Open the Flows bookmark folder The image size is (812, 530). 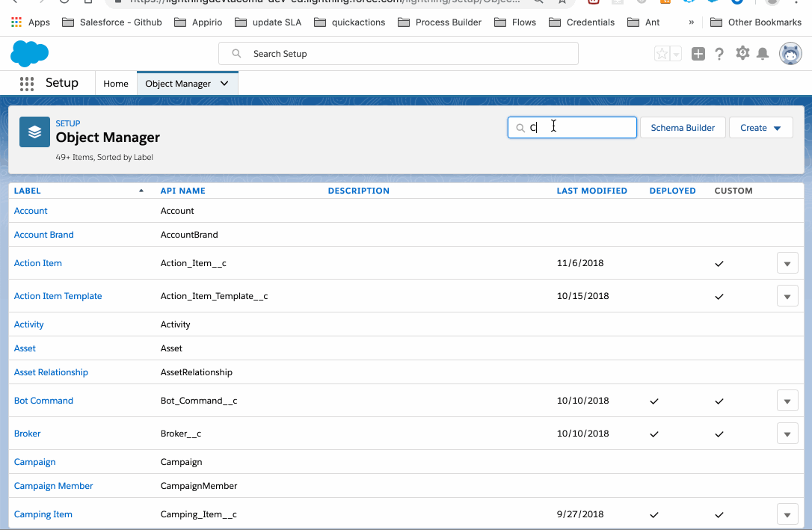coord(515,22)
